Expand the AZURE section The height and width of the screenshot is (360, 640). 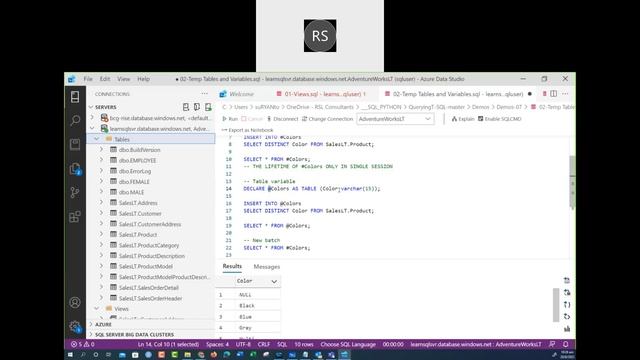[91, 324]
